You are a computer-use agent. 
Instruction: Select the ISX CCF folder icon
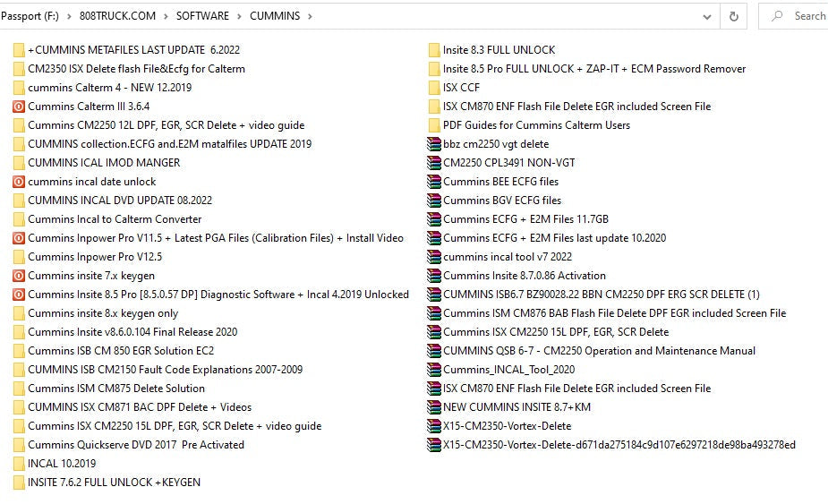(x=434, y=88)
